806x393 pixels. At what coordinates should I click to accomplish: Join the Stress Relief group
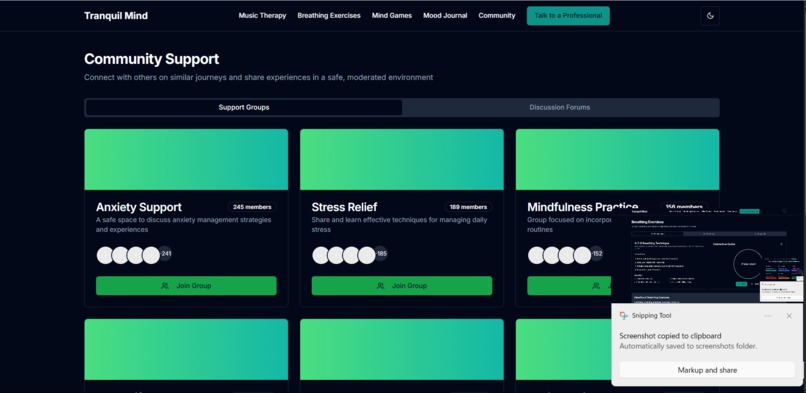(401, 286)
